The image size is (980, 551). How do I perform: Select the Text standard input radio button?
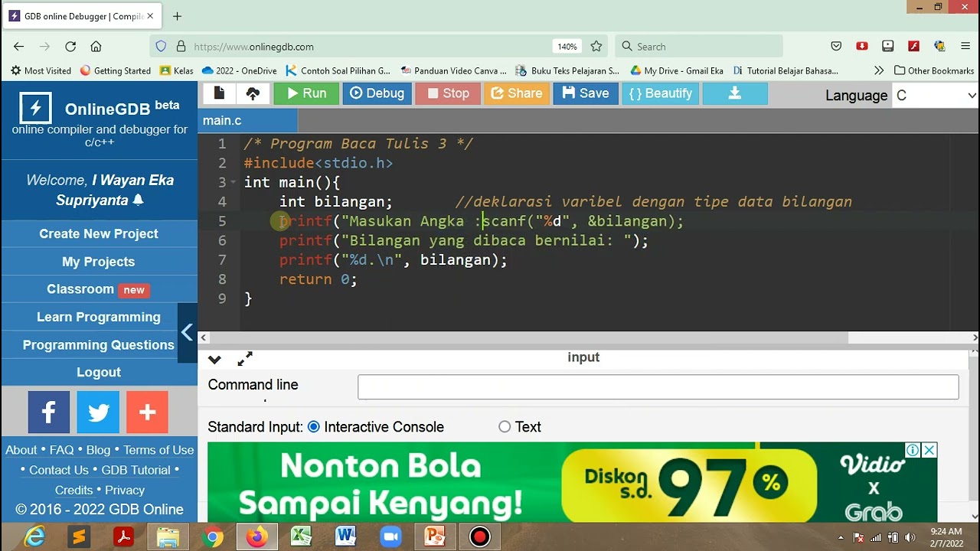click(x=505, y=427)
